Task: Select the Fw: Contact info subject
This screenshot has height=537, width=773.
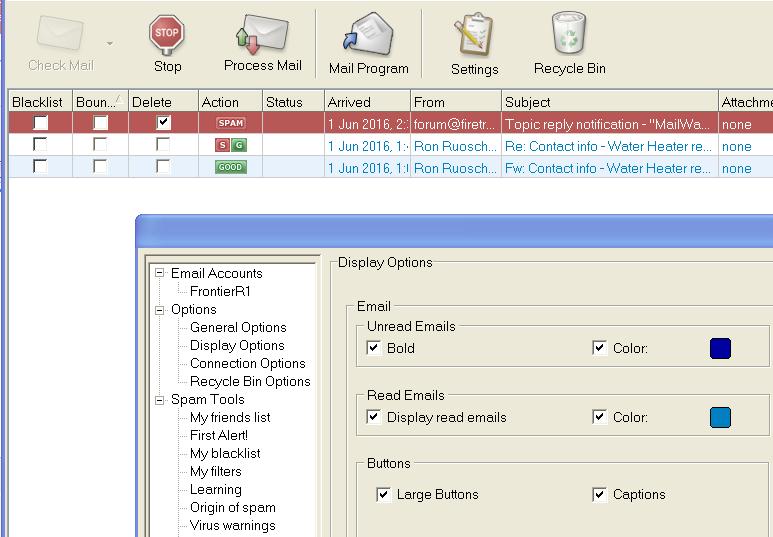Action: [x=608, y=169]
